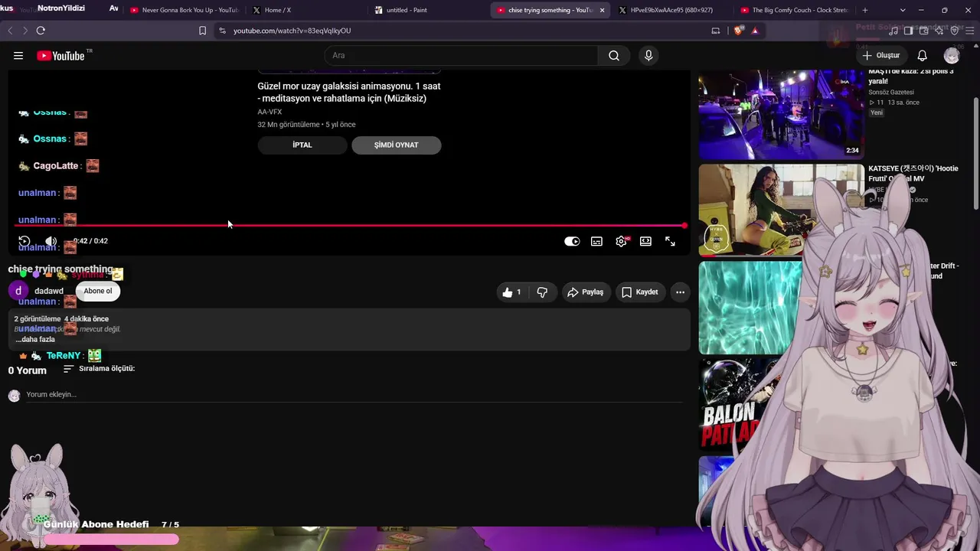This screenshot has height=551, width=980.
Task: Dislike the video with thumbs down
Action: pyautogui.click(x=542, y=292)
